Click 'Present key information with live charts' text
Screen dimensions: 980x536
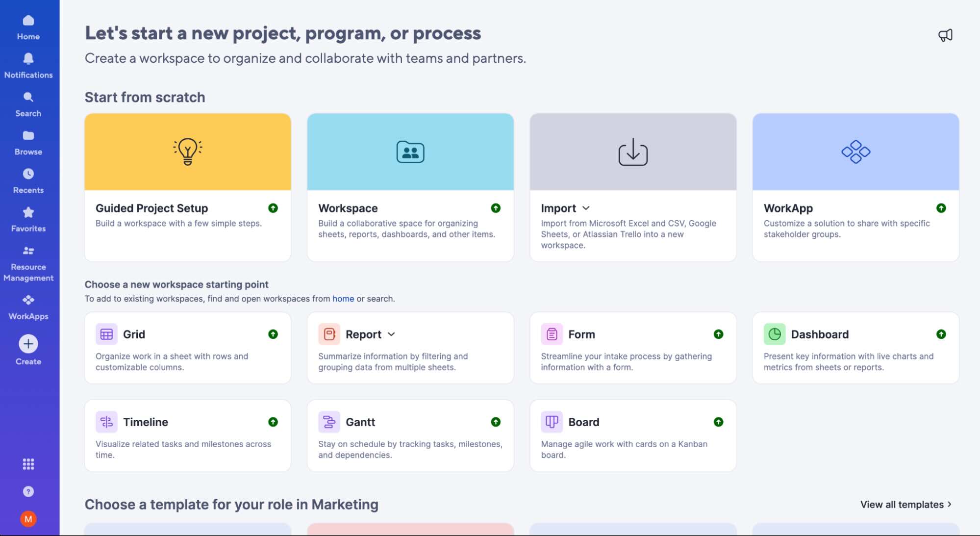tap(848, 361)
